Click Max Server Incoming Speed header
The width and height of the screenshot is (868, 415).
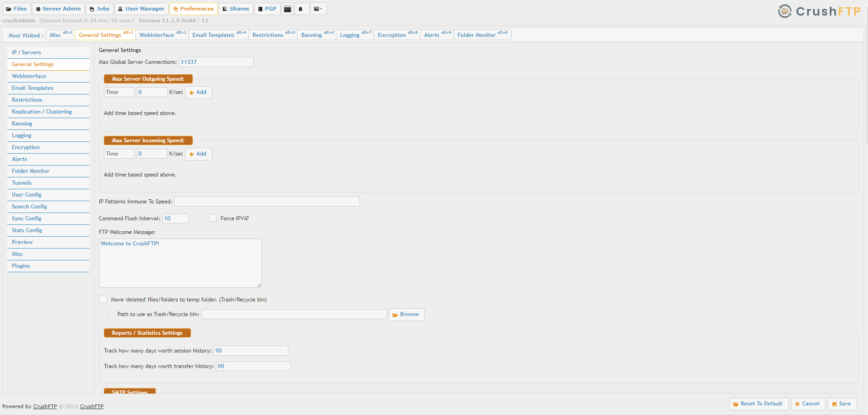tap(148, 140)
